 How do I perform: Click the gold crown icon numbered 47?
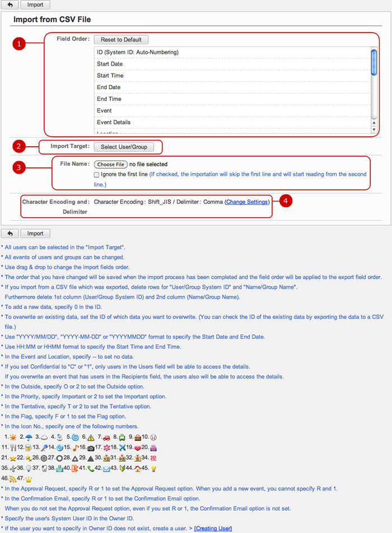pos(29,479)
